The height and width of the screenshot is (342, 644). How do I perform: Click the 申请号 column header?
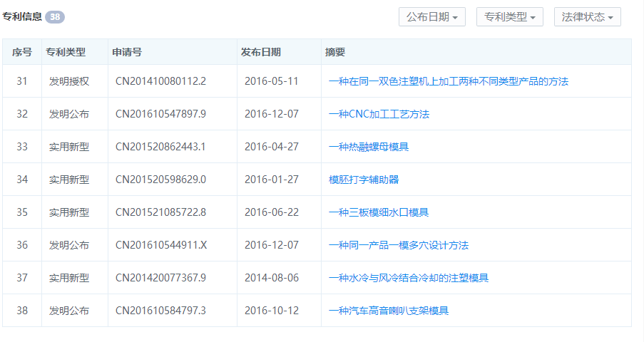point(127,52)
